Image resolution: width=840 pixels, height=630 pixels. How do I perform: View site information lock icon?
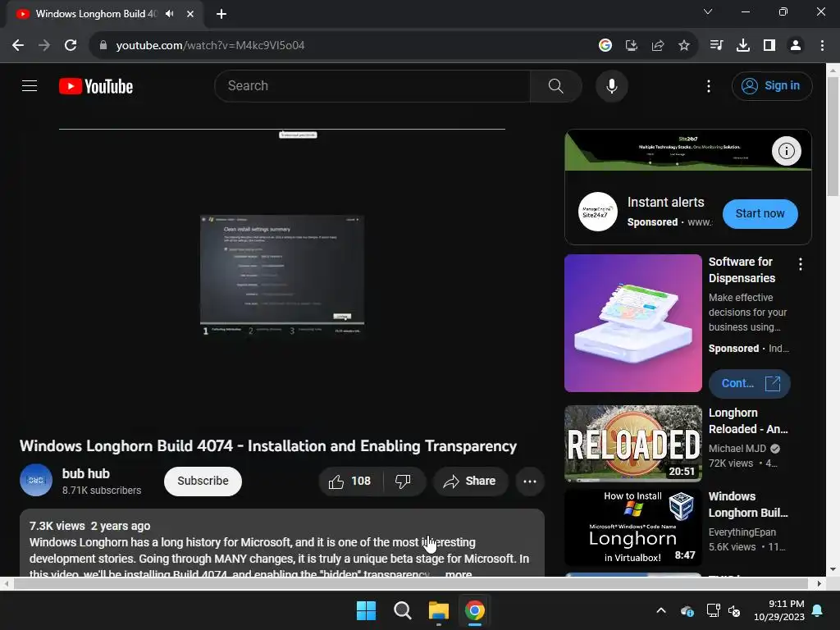pos(103,45)
